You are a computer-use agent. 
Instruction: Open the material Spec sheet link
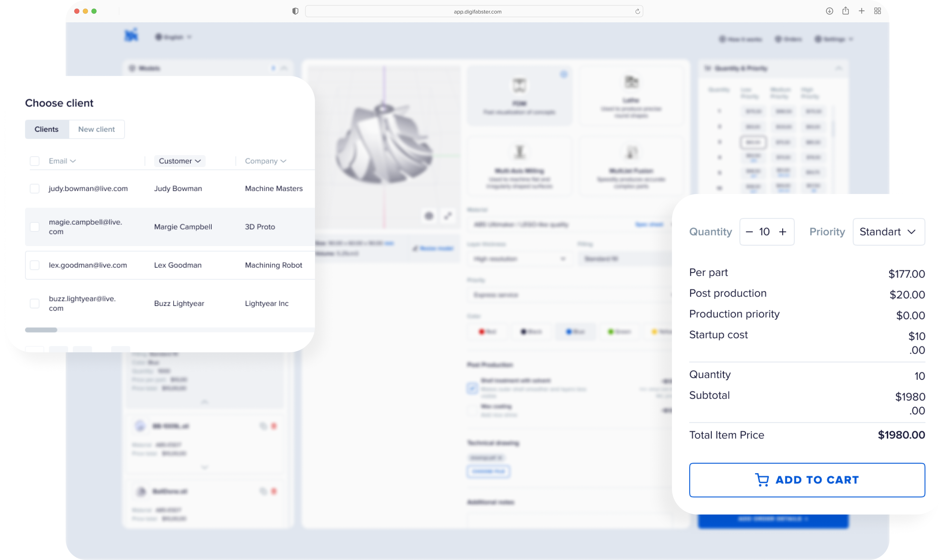click(649, 224)
